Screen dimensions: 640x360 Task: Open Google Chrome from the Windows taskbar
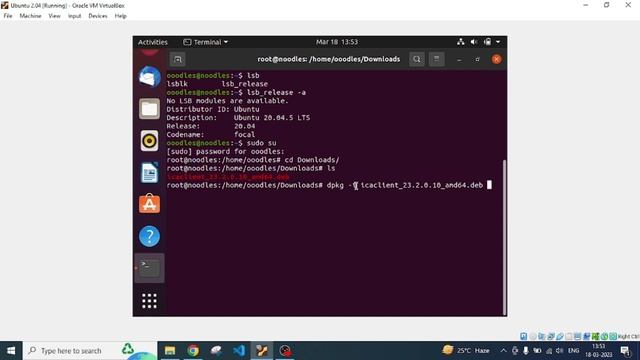(x=193, y=351)
